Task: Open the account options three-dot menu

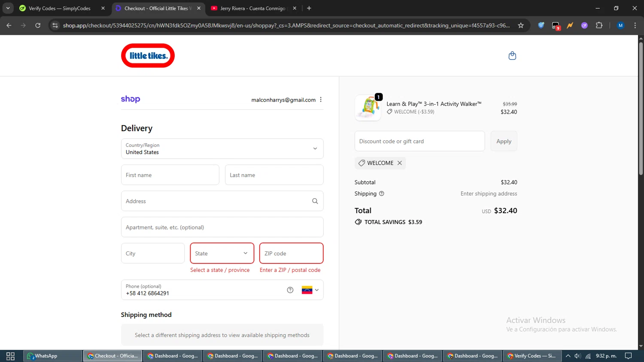Action: (x=321, y=100)
